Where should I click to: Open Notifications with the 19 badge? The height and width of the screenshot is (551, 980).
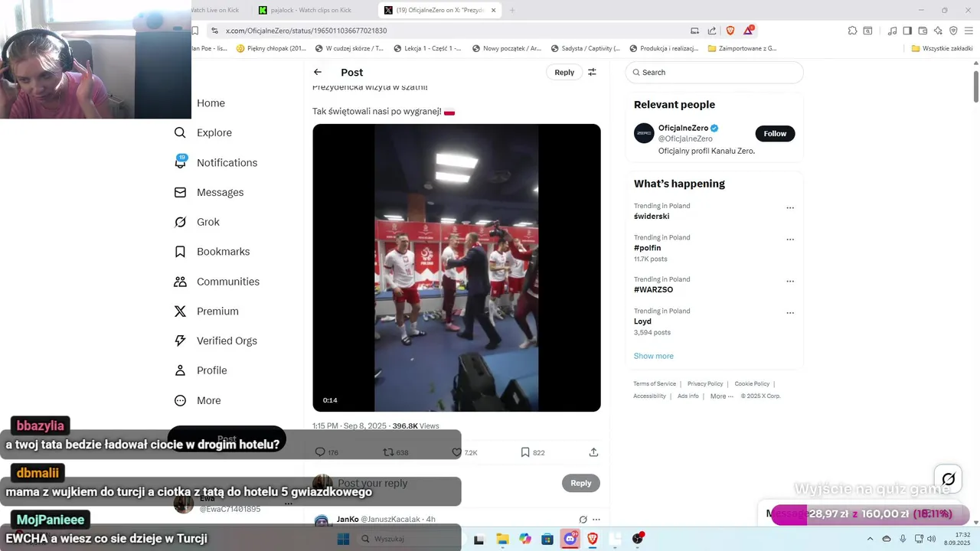click(x=216, y=162)
